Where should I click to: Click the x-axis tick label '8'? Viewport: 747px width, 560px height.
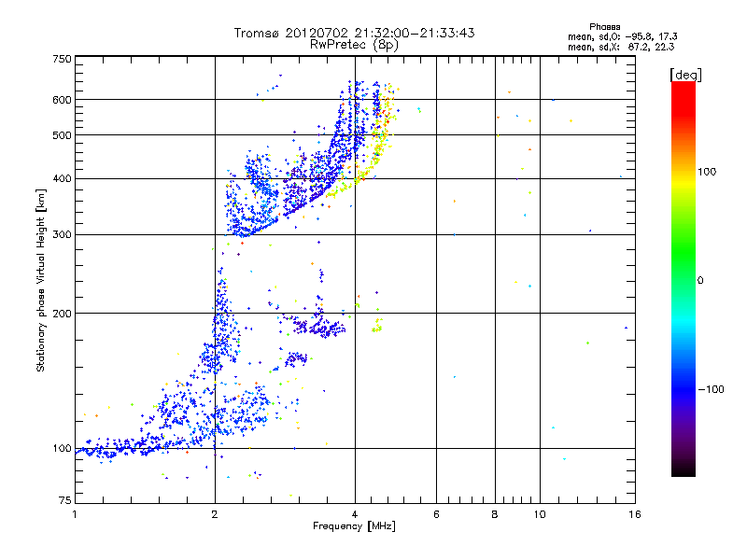click(495, 514)
